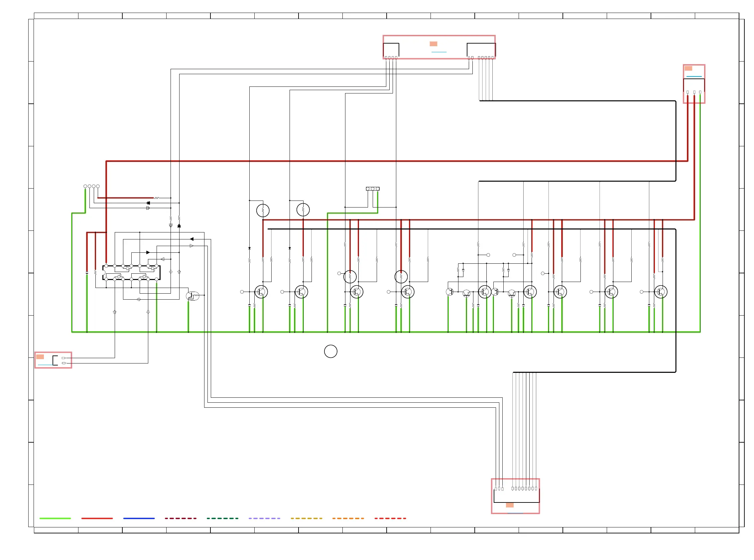Click the two-pin connector block at left edge
Viewport: 754px width, 560px height.
[x=53, y=360]
